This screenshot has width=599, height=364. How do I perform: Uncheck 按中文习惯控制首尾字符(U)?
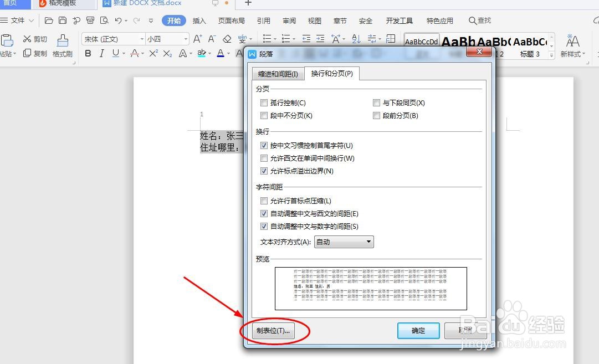coord(264,146)
